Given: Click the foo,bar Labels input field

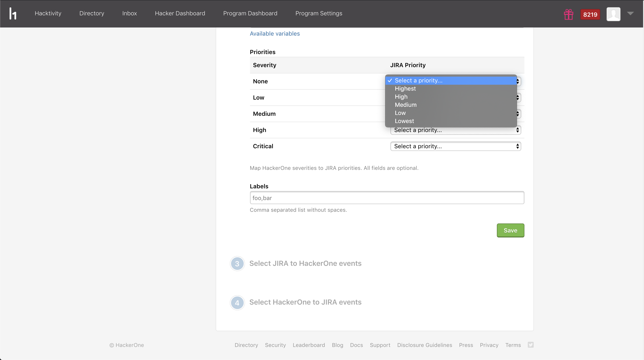Looking at the screenshot, I should 387,198.
